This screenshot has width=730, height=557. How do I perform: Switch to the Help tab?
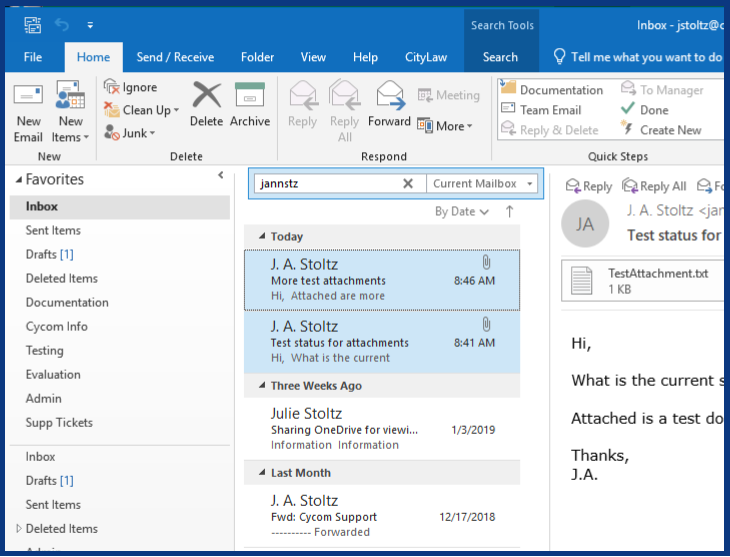pyautogui.click(x=365, y=57)
